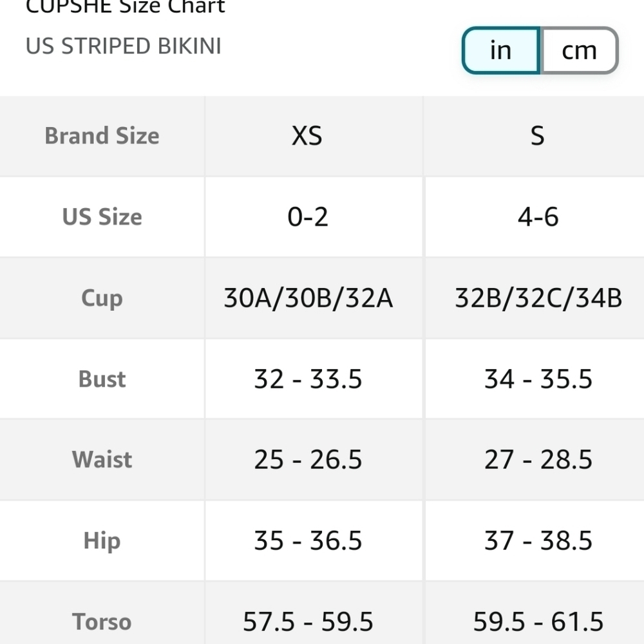The width and height of the screenshot is (644, 644).
Task: Switch units to inches with 'in' toggle
Action: [501, 50]
